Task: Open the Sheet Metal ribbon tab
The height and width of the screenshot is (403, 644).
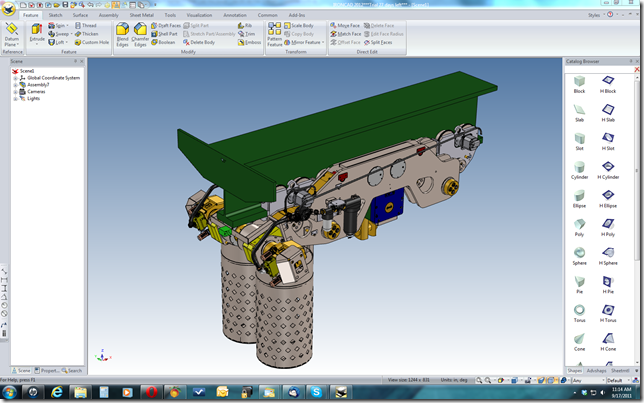Action: 141,16
